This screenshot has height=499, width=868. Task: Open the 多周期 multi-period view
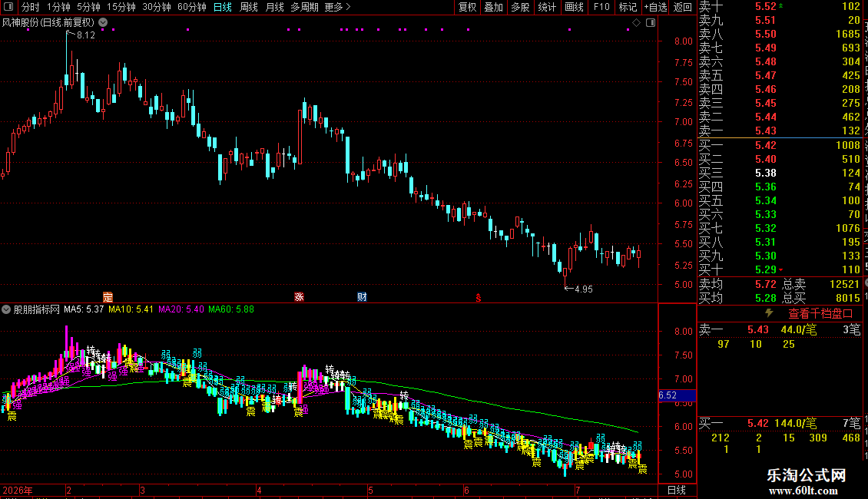[x=304, y=7]
